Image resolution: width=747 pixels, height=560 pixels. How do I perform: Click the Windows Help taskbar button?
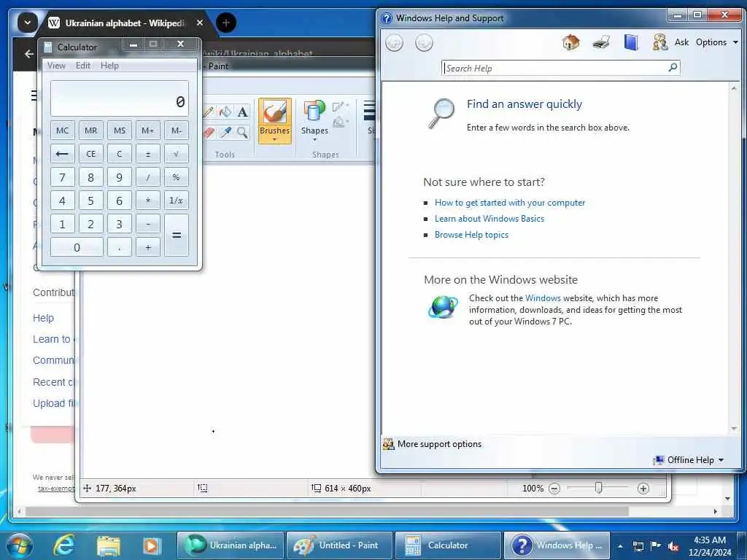557,545
